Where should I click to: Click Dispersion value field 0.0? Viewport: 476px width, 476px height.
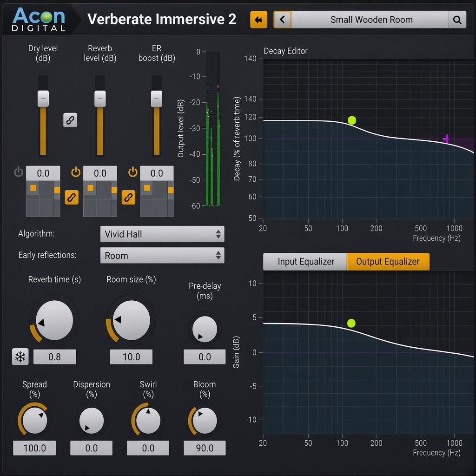(92, 448)
